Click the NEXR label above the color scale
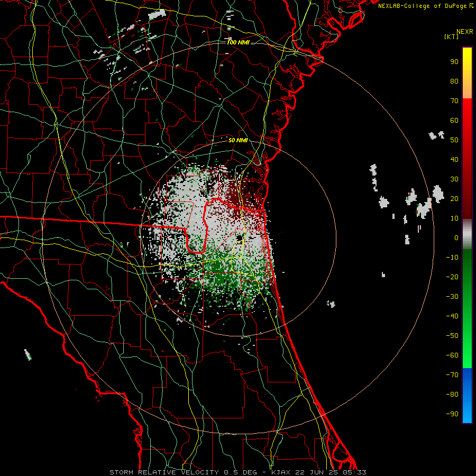 [465, 32]
